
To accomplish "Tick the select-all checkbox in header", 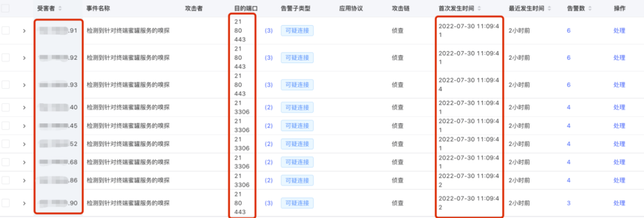I will coord(5,8).
